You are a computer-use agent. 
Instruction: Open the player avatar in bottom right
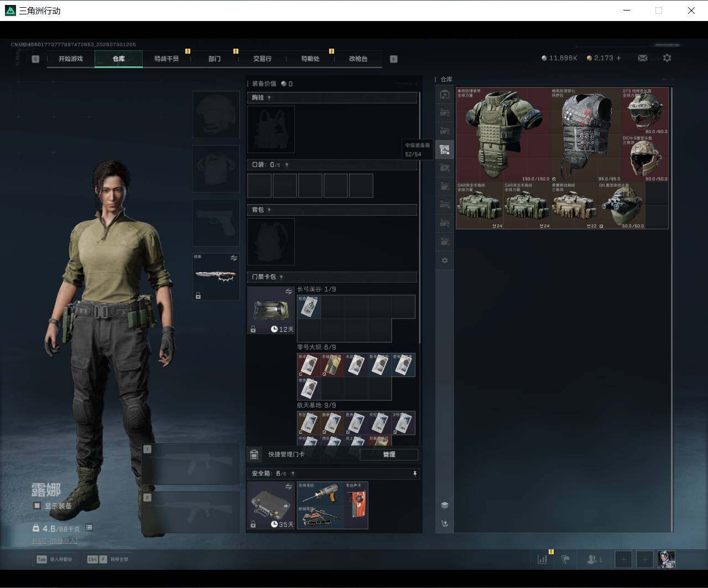coord(667,559)
